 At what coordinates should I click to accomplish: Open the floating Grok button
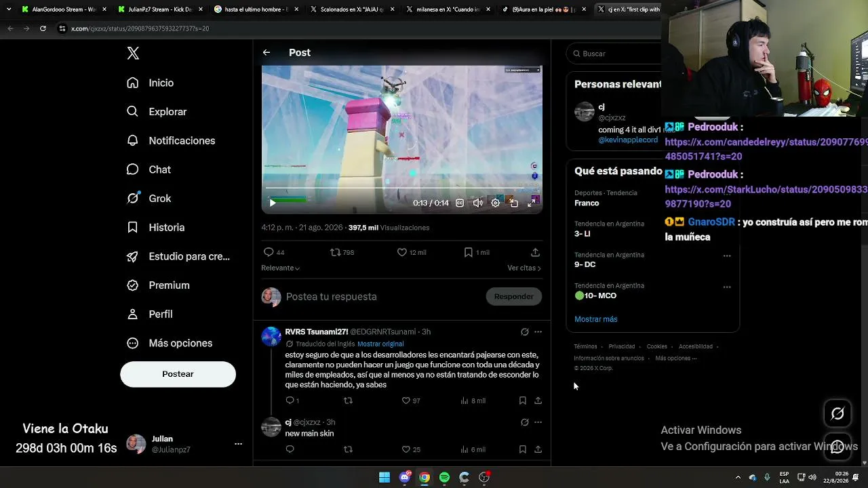837,413
